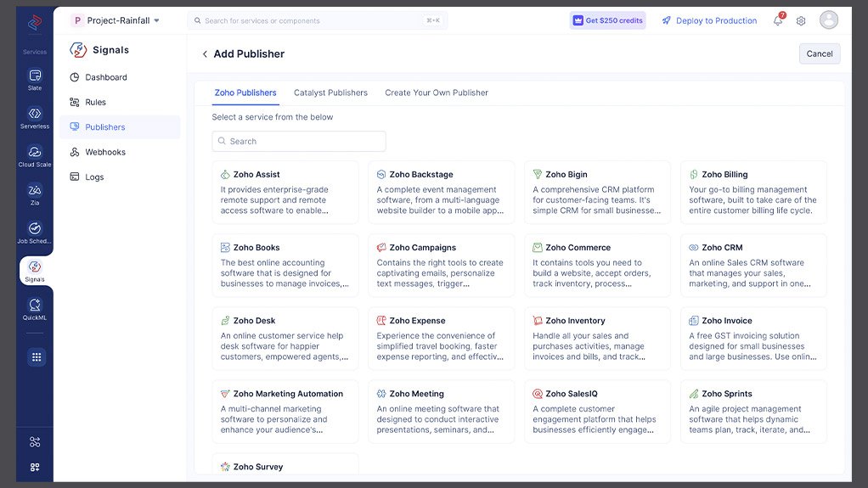Click the publisher Search field
The height and width of the screenshot is (488, 868).
(299, 141)
